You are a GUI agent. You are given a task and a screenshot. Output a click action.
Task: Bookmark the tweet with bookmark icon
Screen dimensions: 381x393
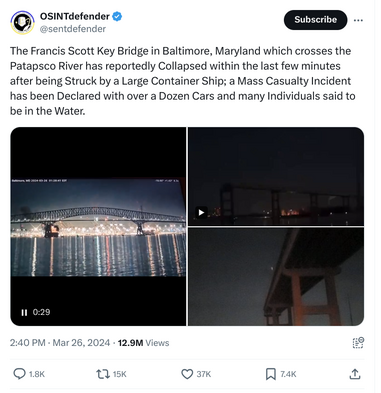(271, 374)
